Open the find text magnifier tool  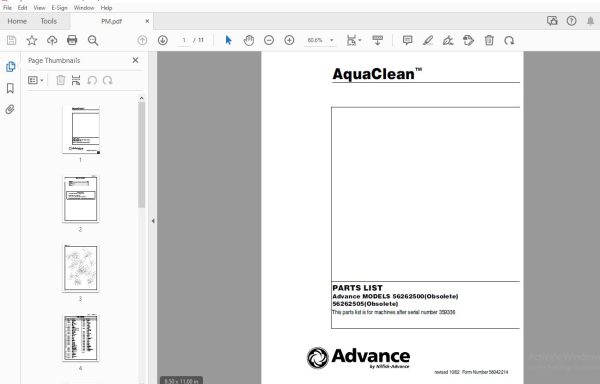coord(93,40)
